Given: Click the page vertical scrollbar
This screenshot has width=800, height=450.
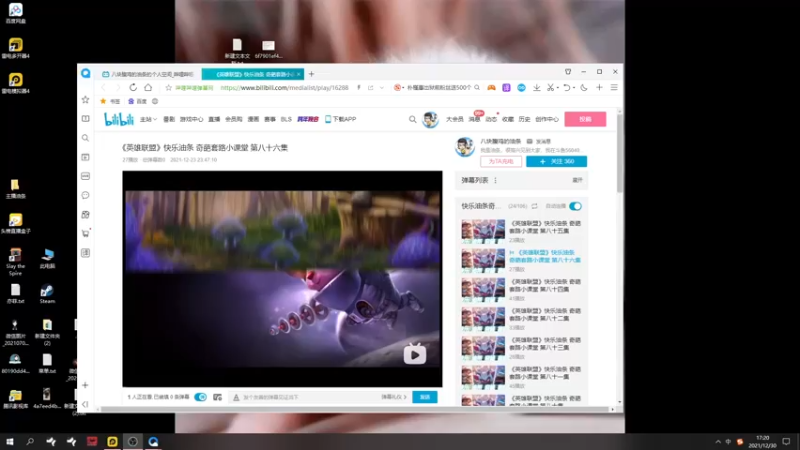Looking at the screenshot, I should [620, 153].
